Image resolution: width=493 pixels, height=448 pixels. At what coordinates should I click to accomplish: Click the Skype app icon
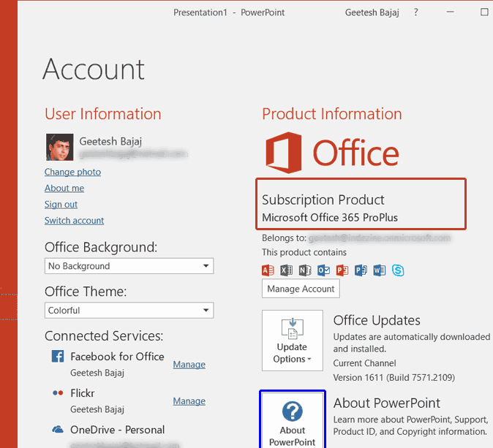pyautogui.click(x=398, y=270)
